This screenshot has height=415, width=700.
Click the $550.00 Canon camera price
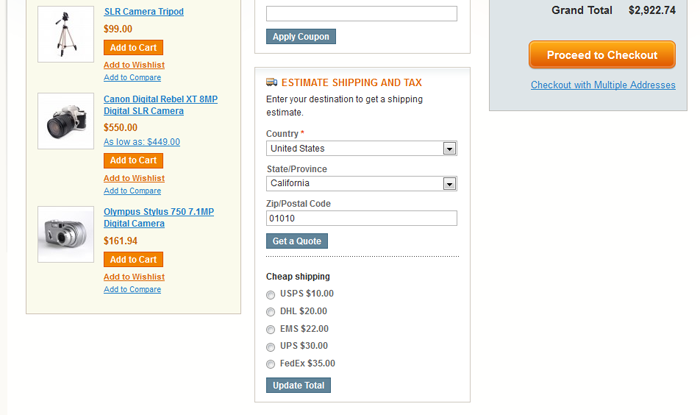[121, 128]
